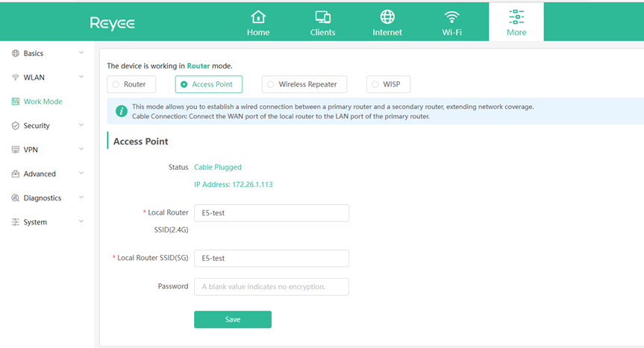
Task: Click the Local Router SSID(2.4G) field
Action: (x=271, y=213)
